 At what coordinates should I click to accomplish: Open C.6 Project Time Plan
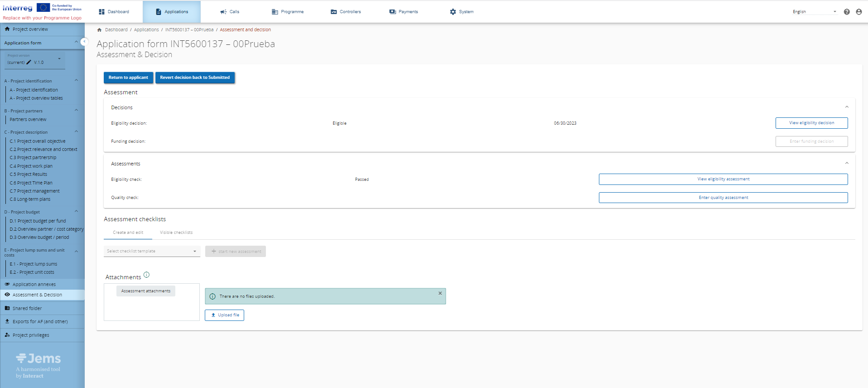coord(31,183)
